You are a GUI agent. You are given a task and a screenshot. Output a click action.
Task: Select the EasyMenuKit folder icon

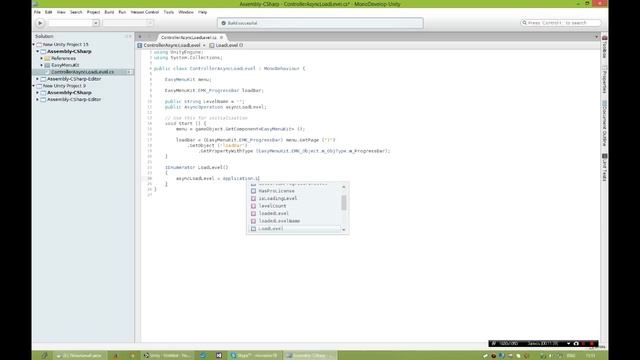(47, 65)
